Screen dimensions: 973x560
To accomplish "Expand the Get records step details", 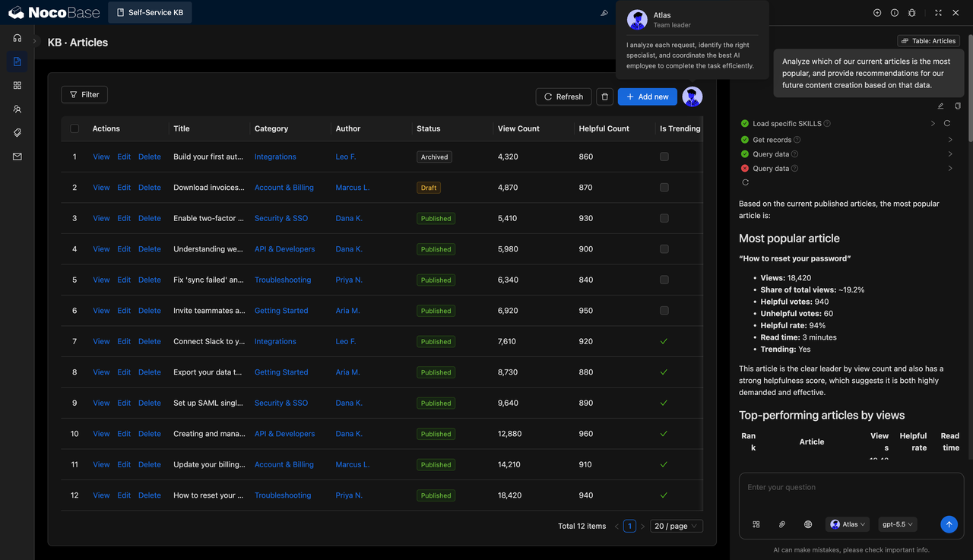I will coord(950,140).
